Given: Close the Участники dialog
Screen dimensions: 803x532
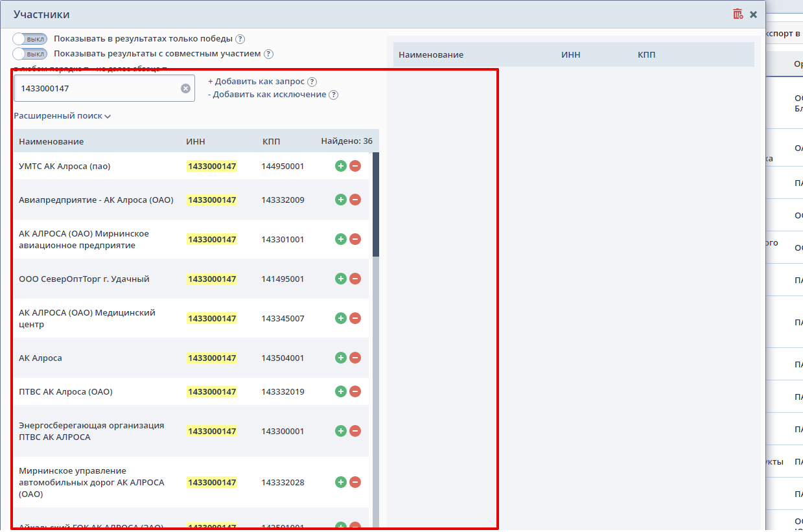Looking at the screenshot, I should [x=753, y=14].
